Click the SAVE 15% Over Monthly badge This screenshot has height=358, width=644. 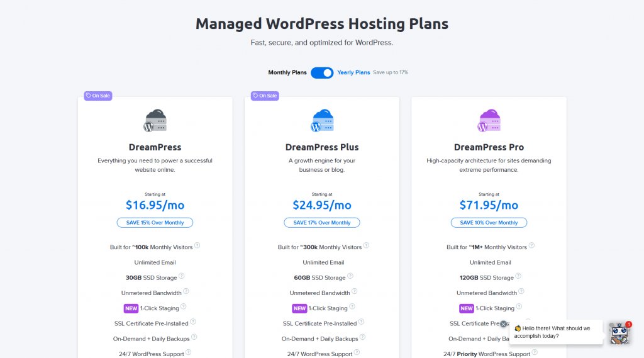point(155,223)
